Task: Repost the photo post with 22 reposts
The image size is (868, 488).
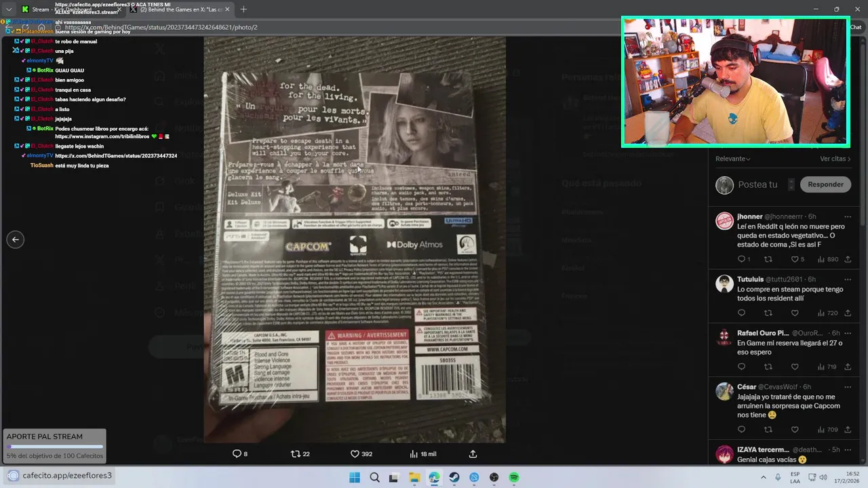Action: tap(300, 453)
